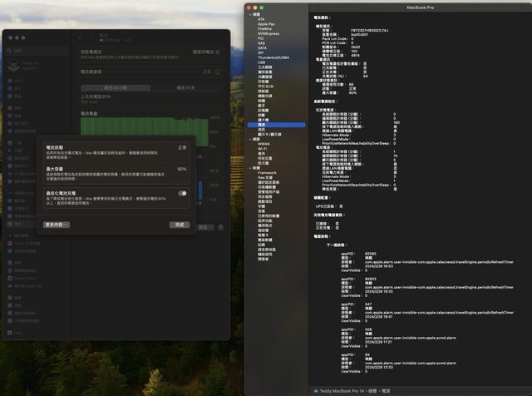
Task: Click the 完成 button in battery health dialog
Action: pyautogui.click(x=180, y=225)
